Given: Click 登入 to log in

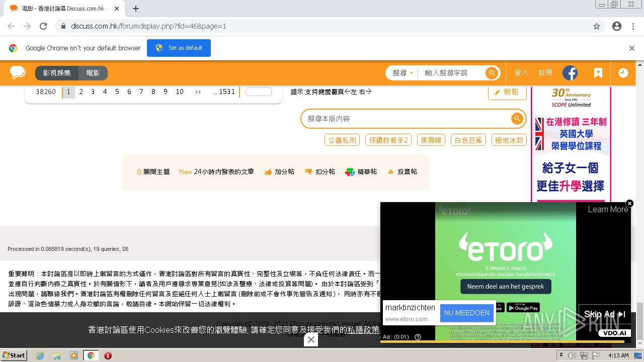Looking at the screenshot, I should tap(521, 73).
